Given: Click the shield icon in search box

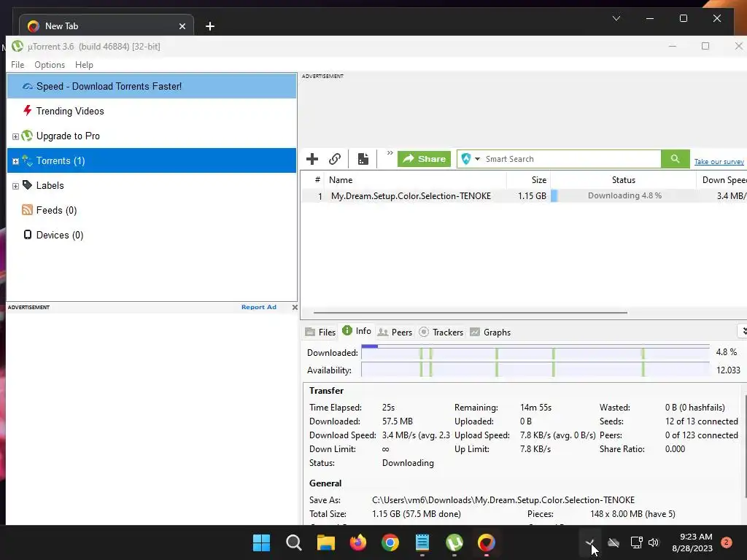Looking at the screenshot, I should 466,159.
